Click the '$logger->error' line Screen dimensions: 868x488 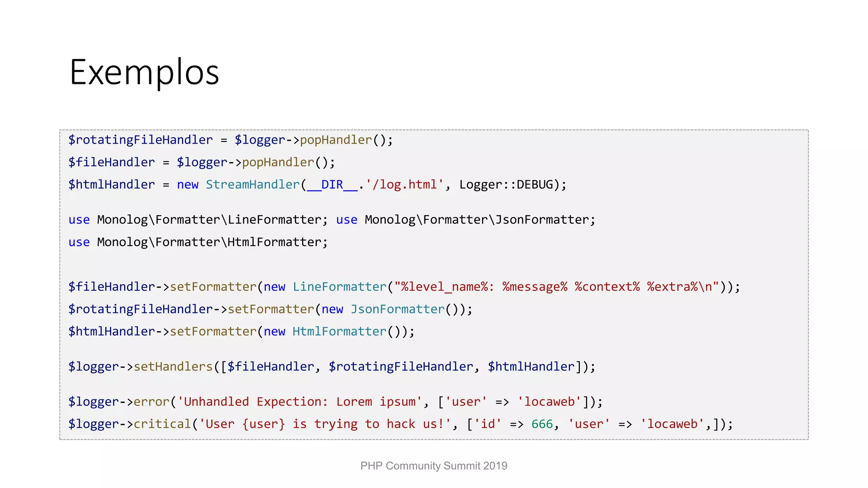[336, 402]
